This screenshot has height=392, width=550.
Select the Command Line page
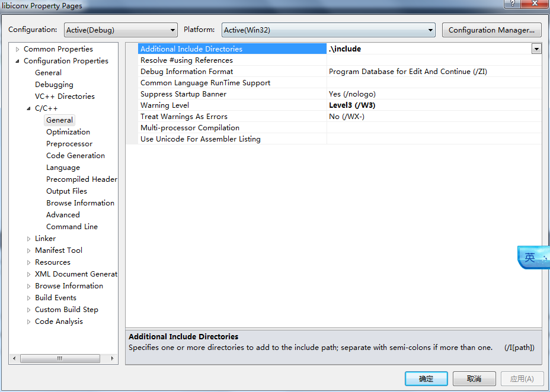(x=72, y=226)
